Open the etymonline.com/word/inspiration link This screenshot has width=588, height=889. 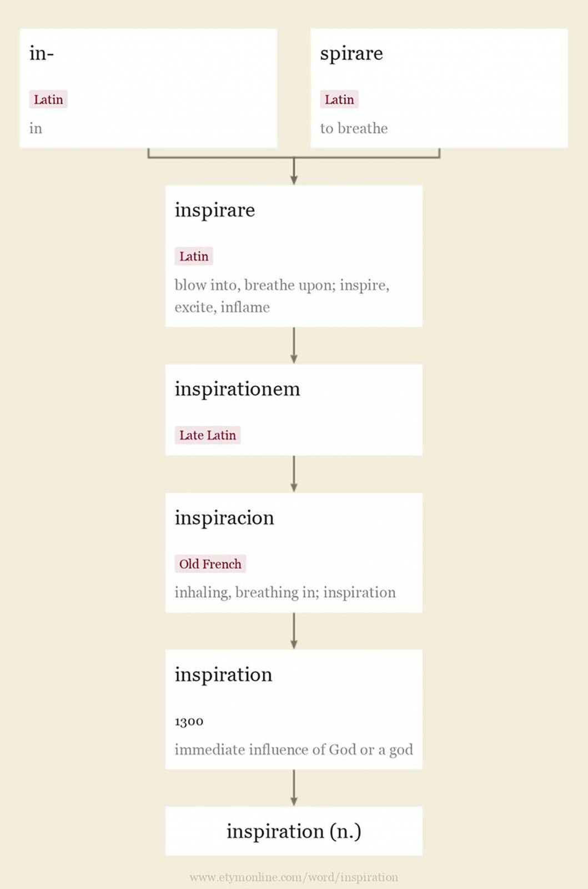click(294, 877)
